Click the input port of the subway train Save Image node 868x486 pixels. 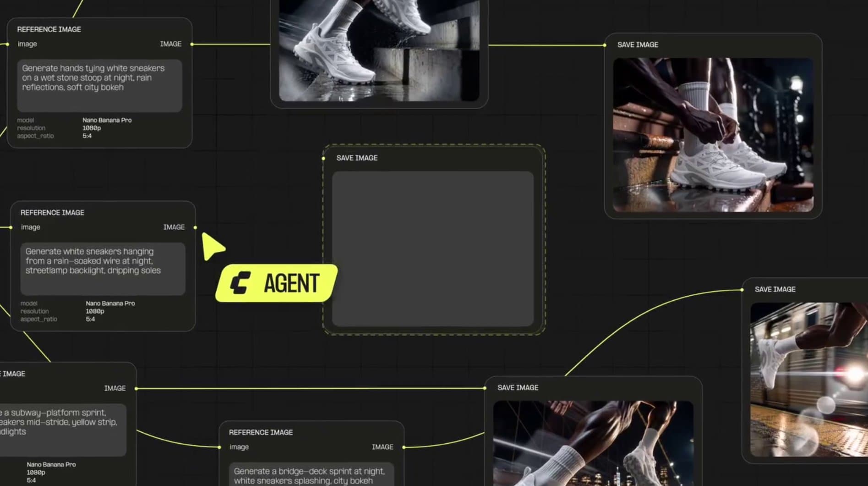click(x=742, y=290)
